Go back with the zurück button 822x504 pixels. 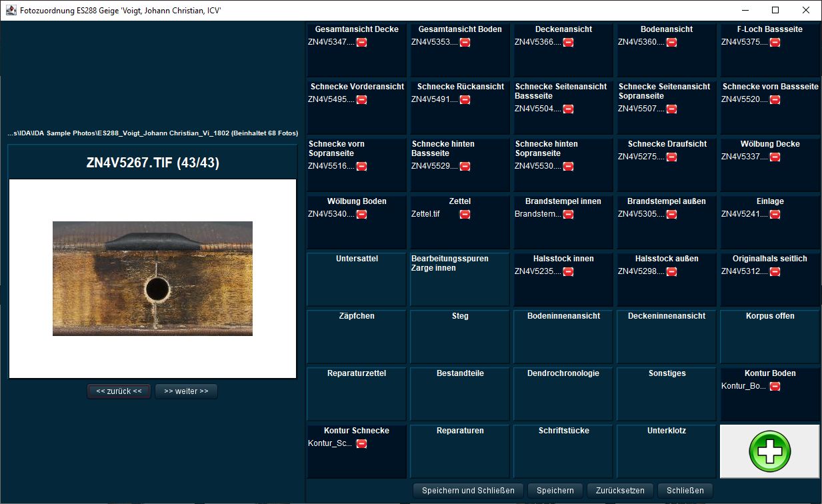coord(119,391)
